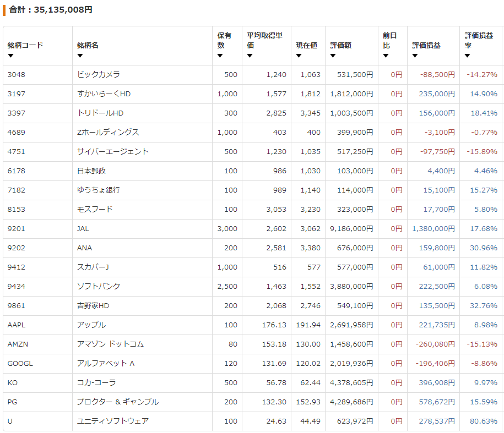The image size is (504, 433).
Task: Click the 平均取得単価 sort arrow
Action: coord(250,56)
